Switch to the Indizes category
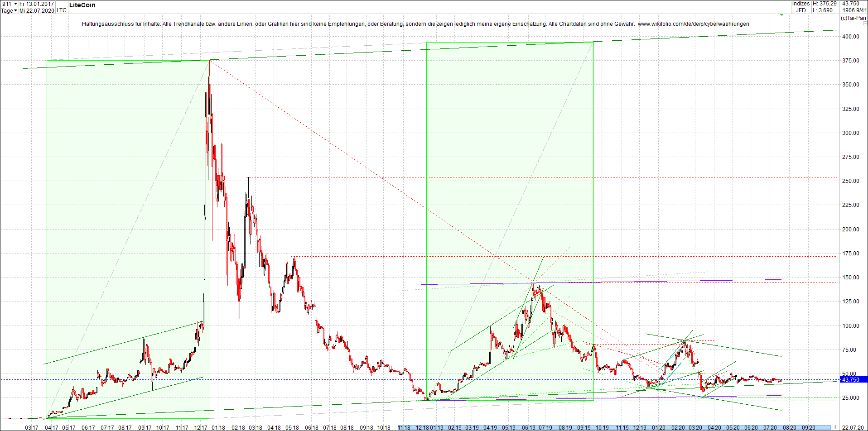The width and height of the screenshot is (868, 431). [x=800, y=4]
